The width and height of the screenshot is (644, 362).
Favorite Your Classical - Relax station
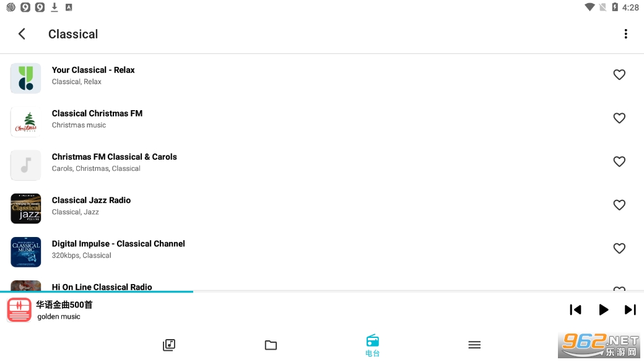pos(619,75)
